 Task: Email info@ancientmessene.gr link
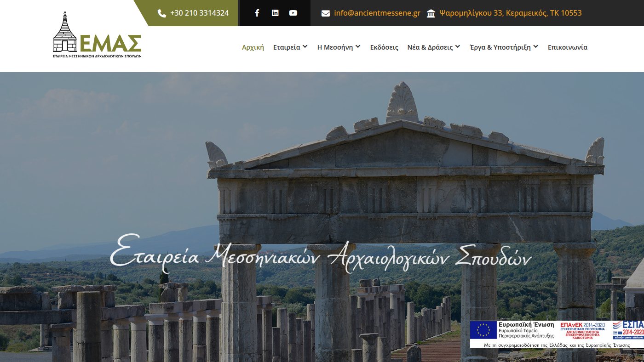(x=377, y=13)
